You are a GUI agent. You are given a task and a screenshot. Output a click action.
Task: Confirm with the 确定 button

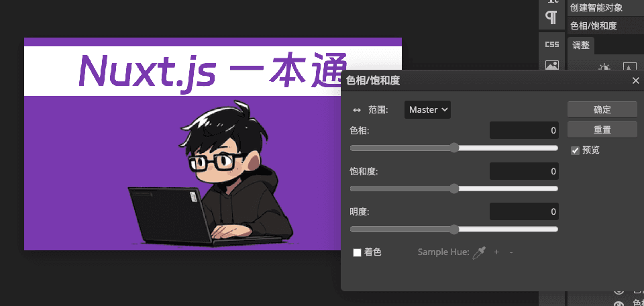[602, 109]
